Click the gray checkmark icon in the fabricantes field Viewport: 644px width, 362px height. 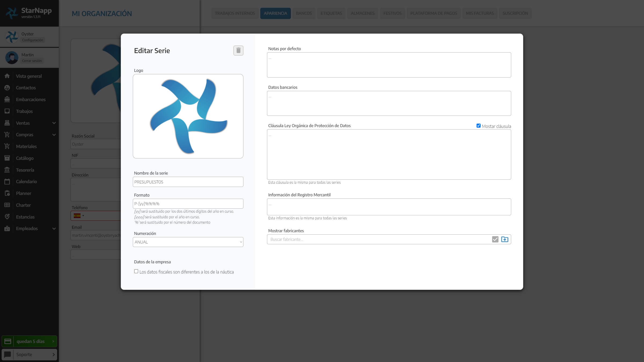pos(495,239)
